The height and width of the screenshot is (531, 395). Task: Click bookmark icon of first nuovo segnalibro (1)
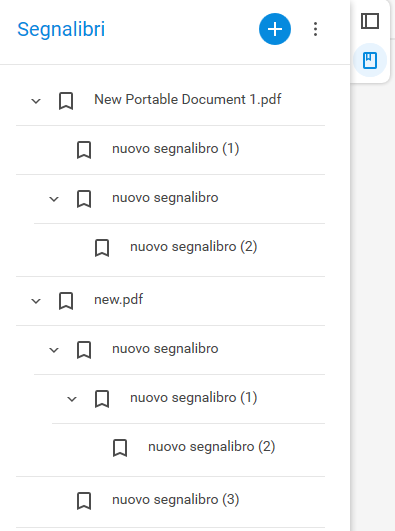click(x=84, y=150)
